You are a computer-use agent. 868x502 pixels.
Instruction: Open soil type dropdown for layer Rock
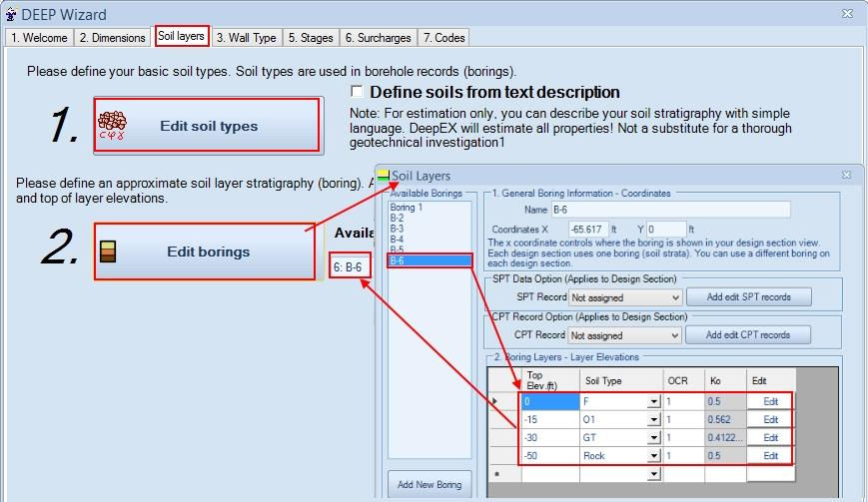coord(654,456)
